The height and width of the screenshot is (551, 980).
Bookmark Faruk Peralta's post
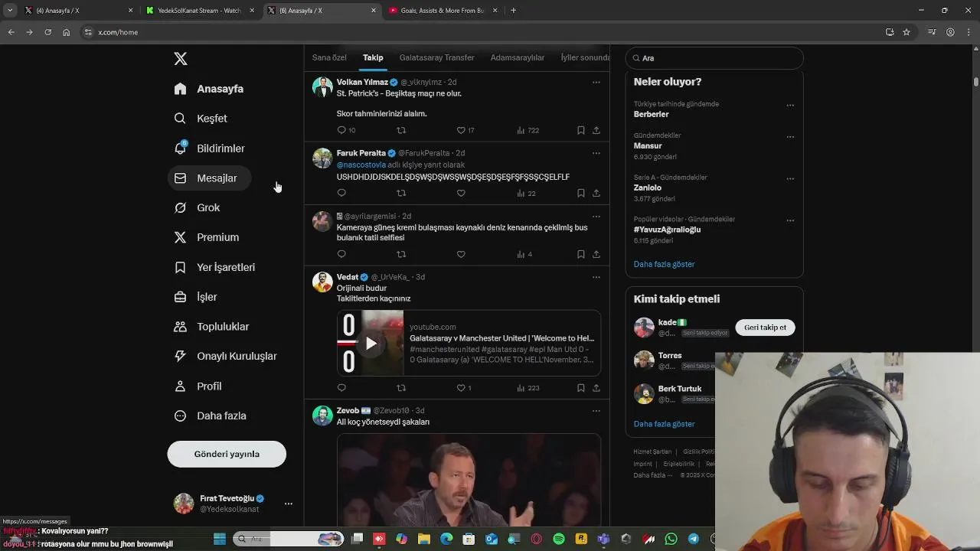coord(580,193)
